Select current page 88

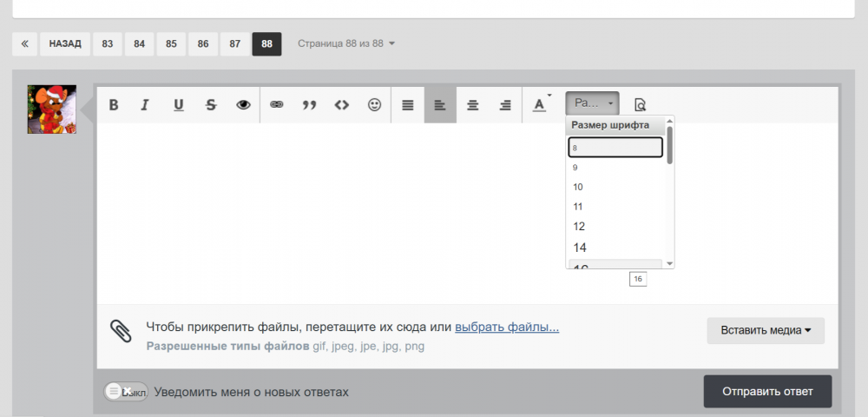(x=266, y=43)
